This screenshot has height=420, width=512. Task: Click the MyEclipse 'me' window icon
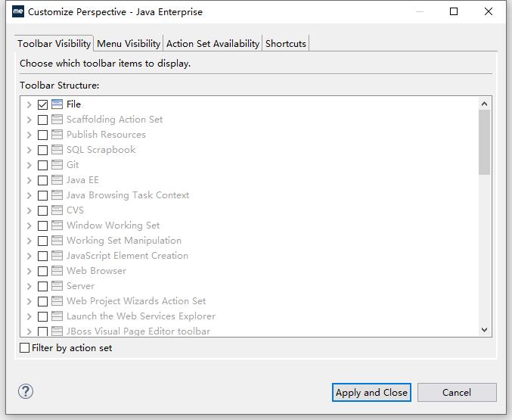18,12
